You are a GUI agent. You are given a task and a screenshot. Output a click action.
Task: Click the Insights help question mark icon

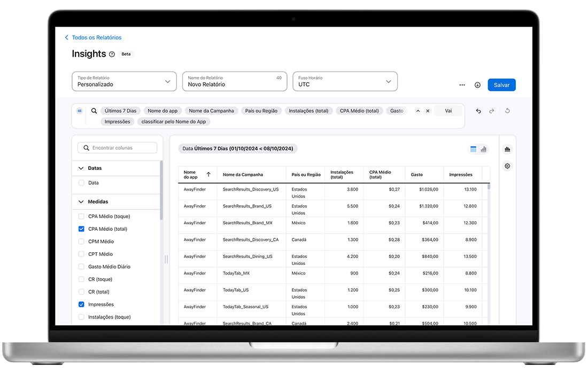click(x=112, y=54)
